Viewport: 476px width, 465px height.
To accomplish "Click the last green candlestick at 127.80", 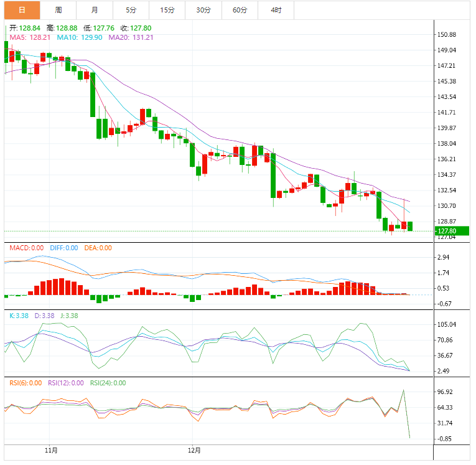I will pos(410,226).
